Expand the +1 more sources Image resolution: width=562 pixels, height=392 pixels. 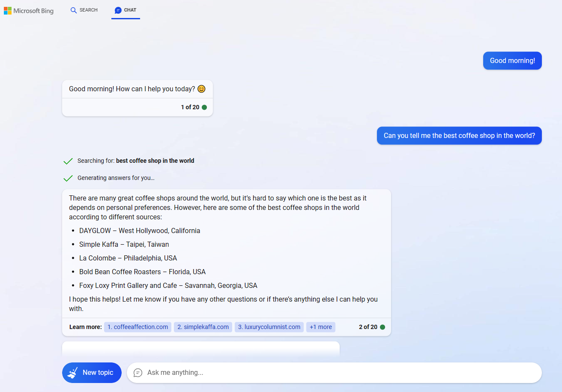point(321,327)
